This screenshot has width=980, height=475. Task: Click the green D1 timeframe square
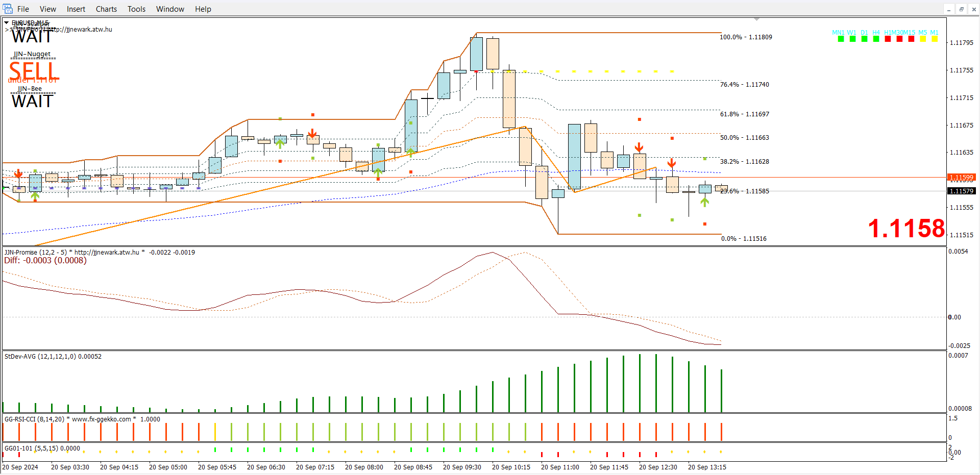864,39
